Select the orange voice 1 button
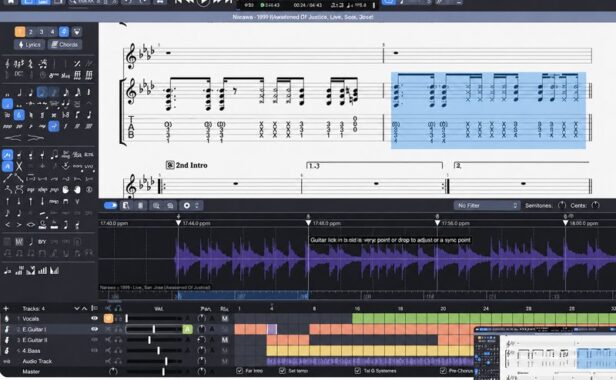 click(20, 32)
